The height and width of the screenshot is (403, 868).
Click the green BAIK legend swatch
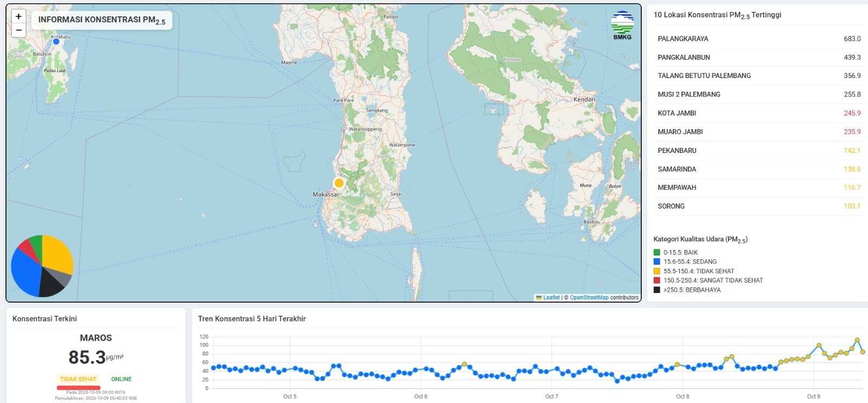[657, 252]
